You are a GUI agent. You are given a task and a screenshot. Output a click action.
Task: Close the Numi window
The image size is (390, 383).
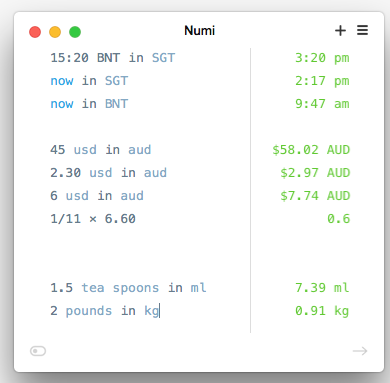click(x=35, y=32)
